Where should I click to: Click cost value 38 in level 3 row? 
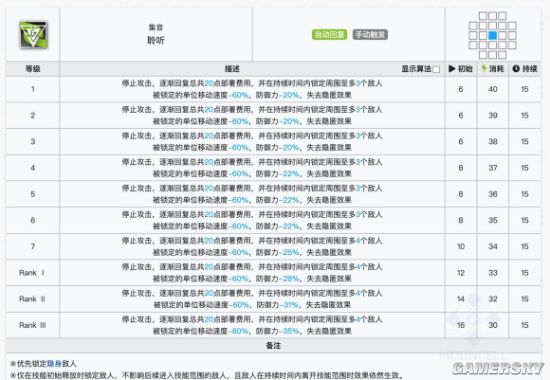(x=493, y=141)
